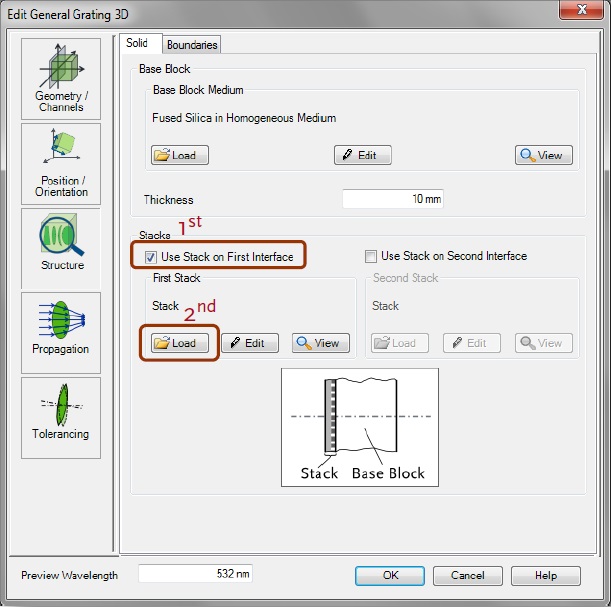Open the Geometry / Channels page
The width and height of the screenshot is (611, 607).
coord(61,79)
